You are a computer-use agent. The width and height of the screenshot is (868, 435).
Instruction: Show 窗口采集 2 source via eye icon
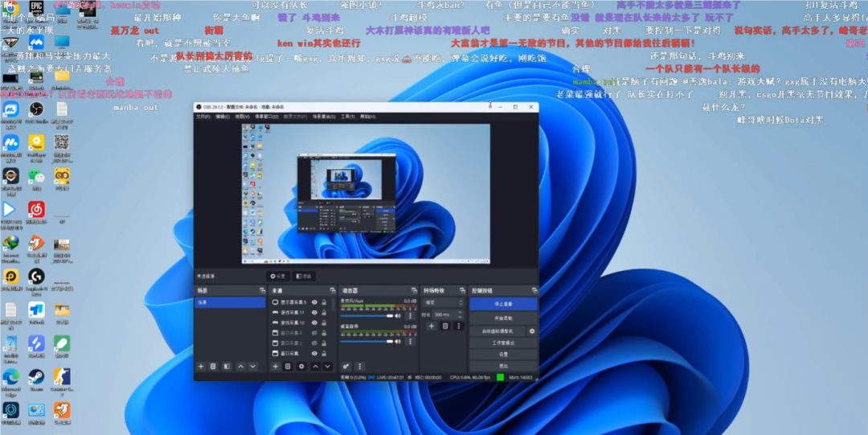[x=314, y=343]
